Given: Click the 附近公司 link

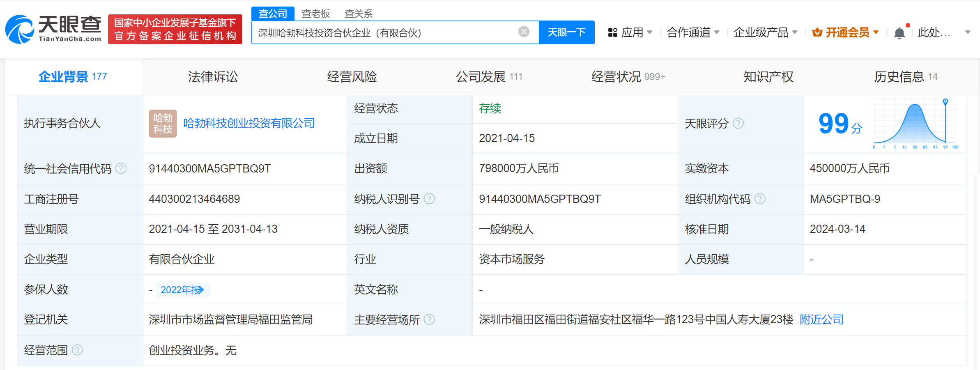Looking at the screenshot, I should tap(821, 319).
